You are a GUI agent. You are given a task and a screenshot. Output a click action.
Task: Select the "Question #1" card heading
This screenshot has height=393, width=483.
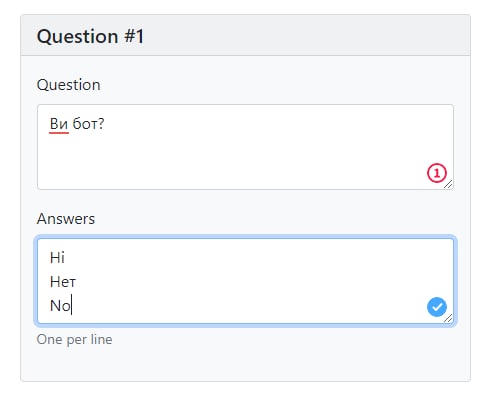click(90, 36)
